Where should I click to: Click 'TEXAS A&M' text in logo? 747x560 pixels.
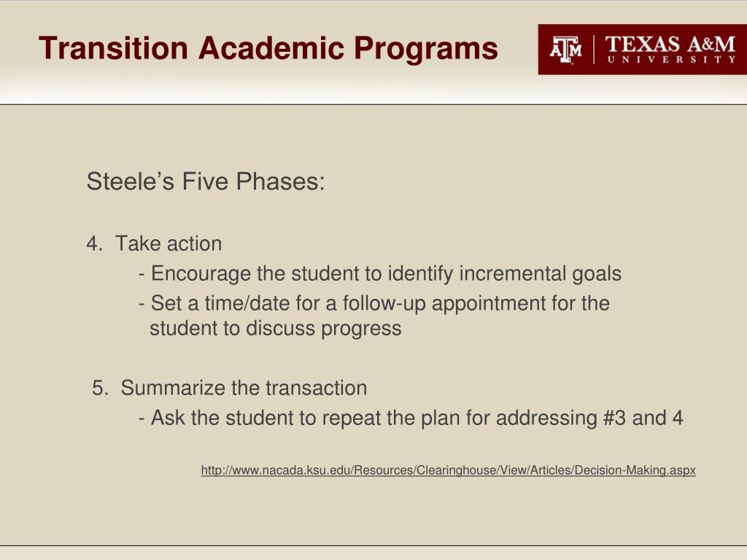point(670,44)
